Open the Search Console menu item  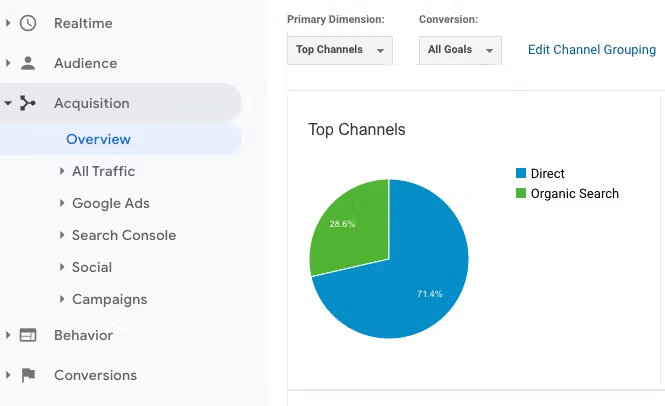coord(123,235)
